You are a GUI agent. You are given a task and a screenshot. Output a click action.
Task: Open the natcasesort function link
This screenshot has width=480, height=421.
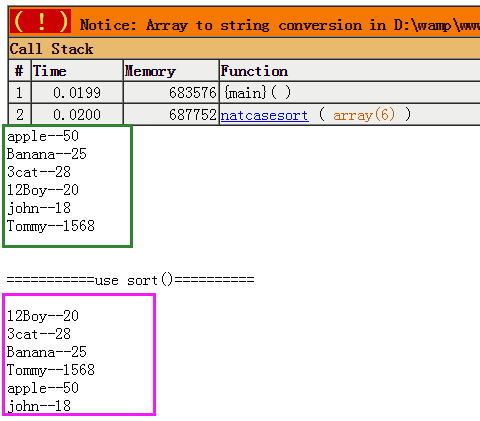(x=264, y=115)
